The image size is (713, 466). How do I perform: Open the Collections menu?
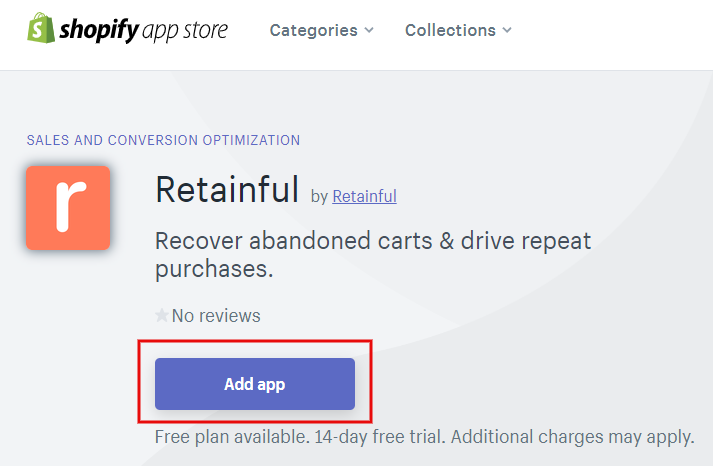pos(458,30)
